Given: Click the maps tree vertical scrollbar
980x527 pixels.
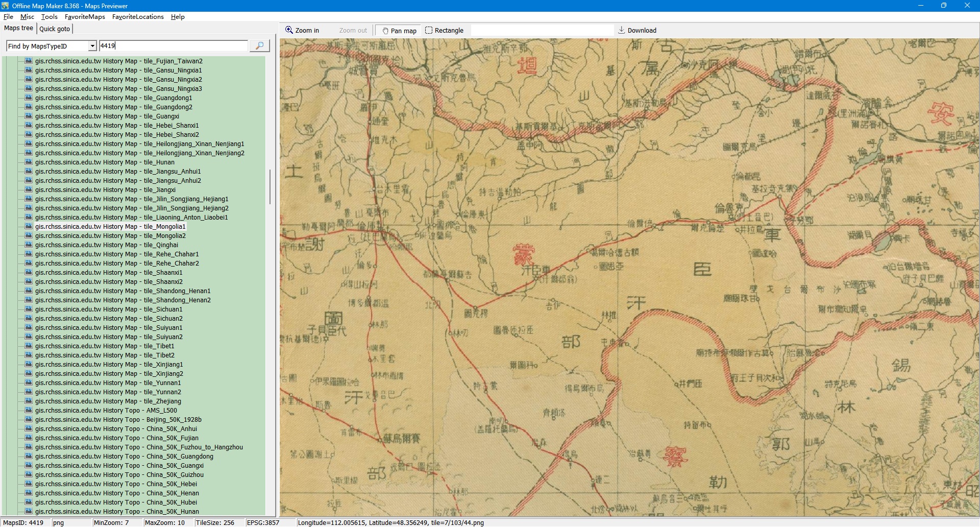Looking at the screenshot, I should (x=269, y=186).
